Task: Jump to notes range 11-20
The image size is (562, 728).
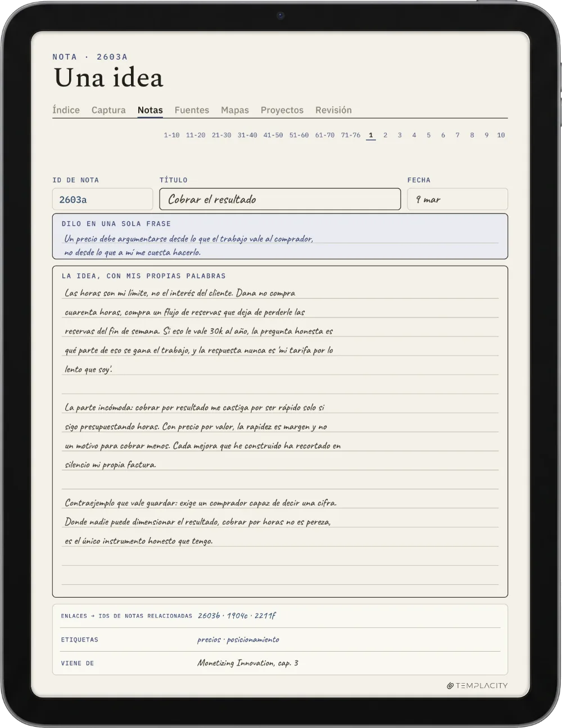Action: pyautogui.click(x=196, y=135)
